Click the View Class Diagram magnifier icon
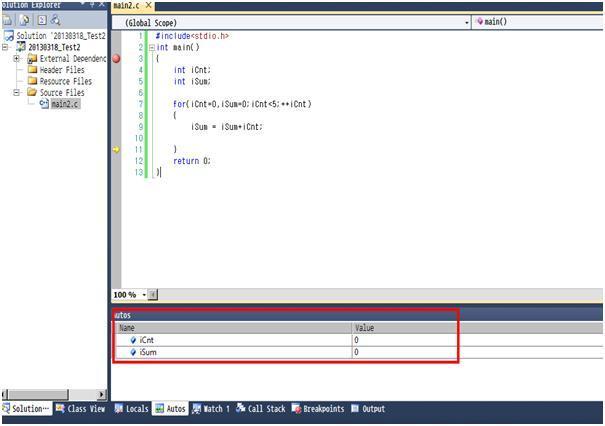The height and width of the screenshot is (426, 605). click(56, 20)
